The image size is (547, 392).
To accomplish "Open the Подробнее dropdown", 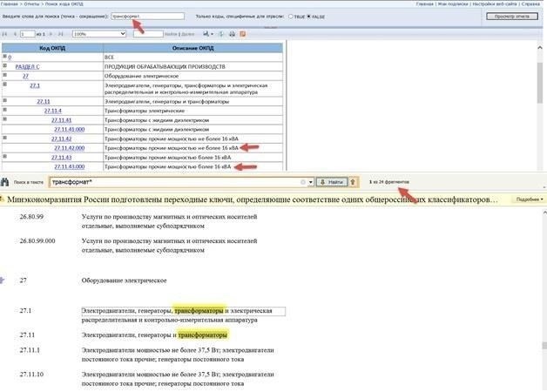I will (530, 199).
